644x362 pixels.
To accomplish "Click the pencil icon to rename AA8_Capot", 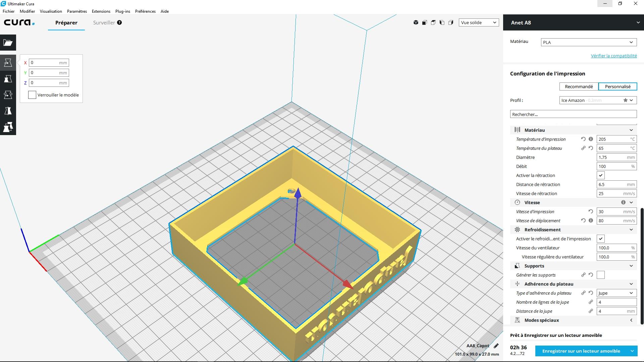I will (496, 346).
